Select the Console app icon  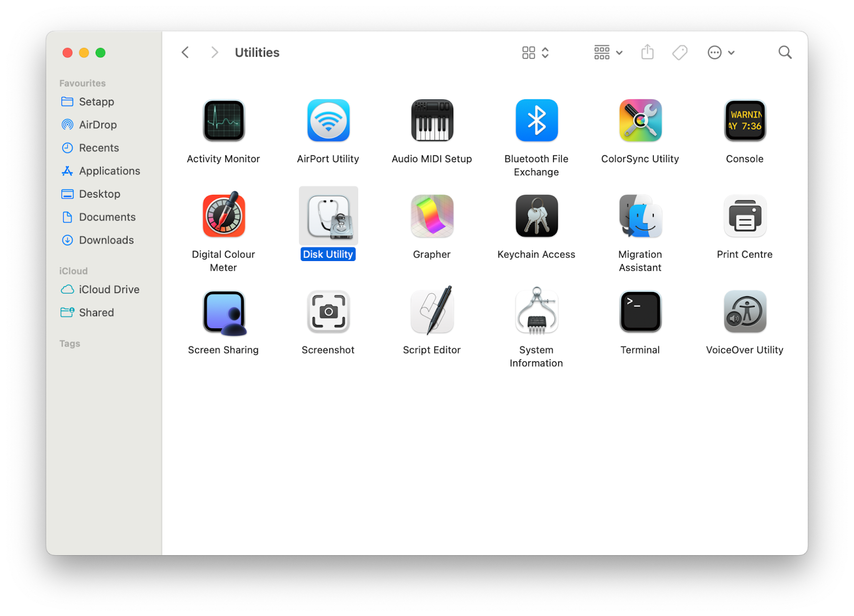(x=745, y=121)
